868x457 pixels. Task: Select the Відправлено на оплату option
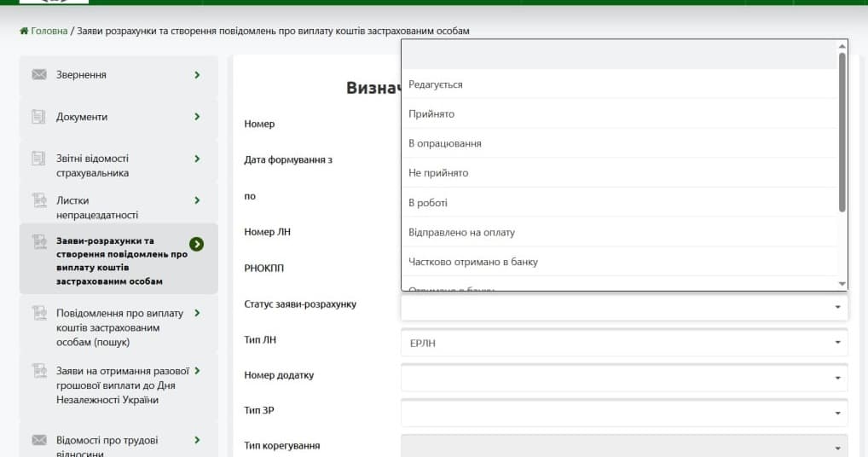click(620, 233)
